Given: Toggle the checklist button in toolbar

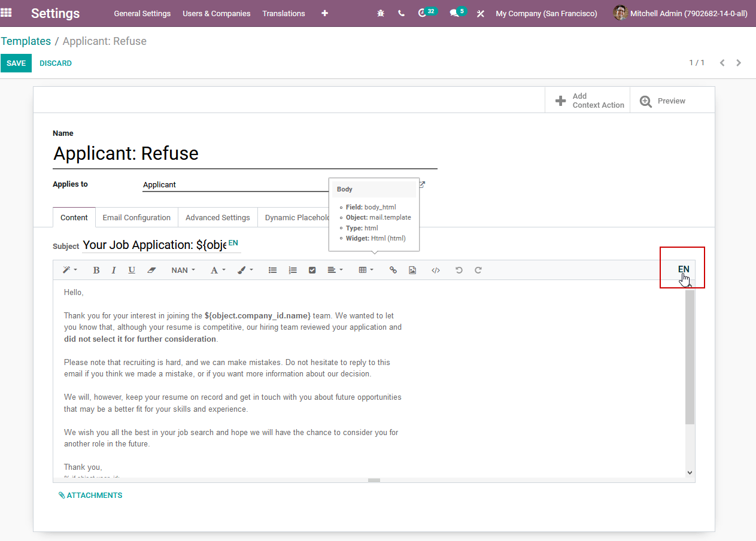Looking at the screenshot, I should [312, 270].
